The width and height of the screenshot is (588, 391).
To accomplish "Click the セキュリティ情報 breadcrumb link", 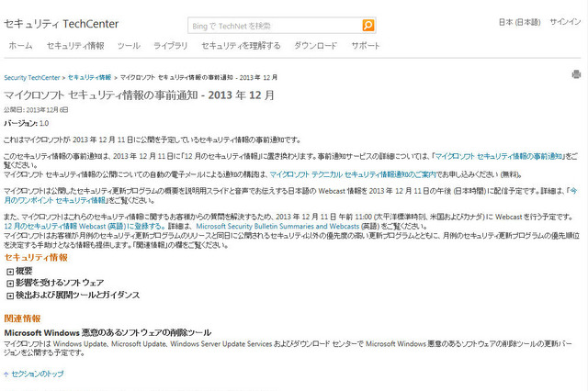I will pos(89,77).
